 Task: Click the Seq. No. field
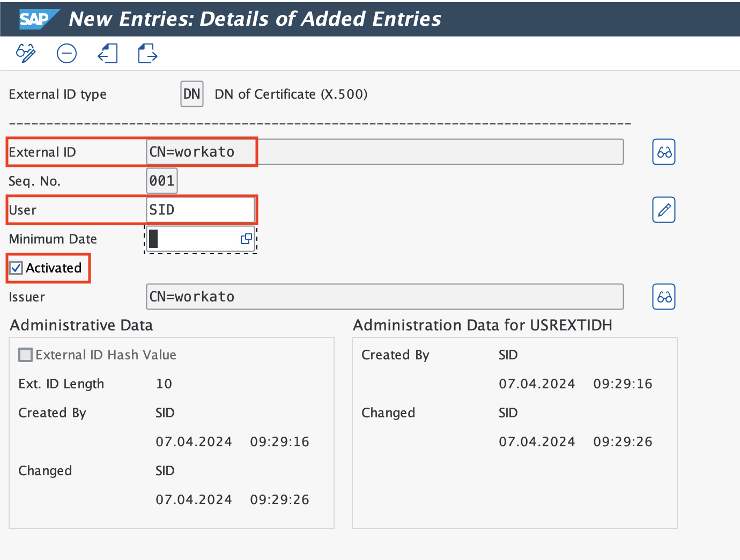click(x=161, y=181)
